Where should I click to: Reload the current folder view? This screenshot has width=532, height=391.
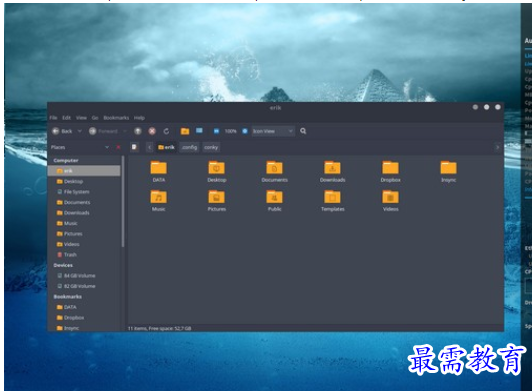(166, 131)
